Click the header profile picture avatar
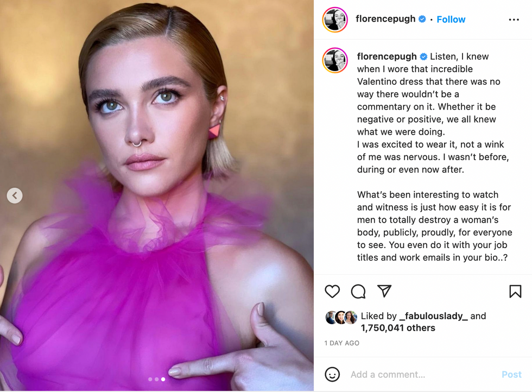This screenshot has height=392, width=532. [x=335, y=20]
